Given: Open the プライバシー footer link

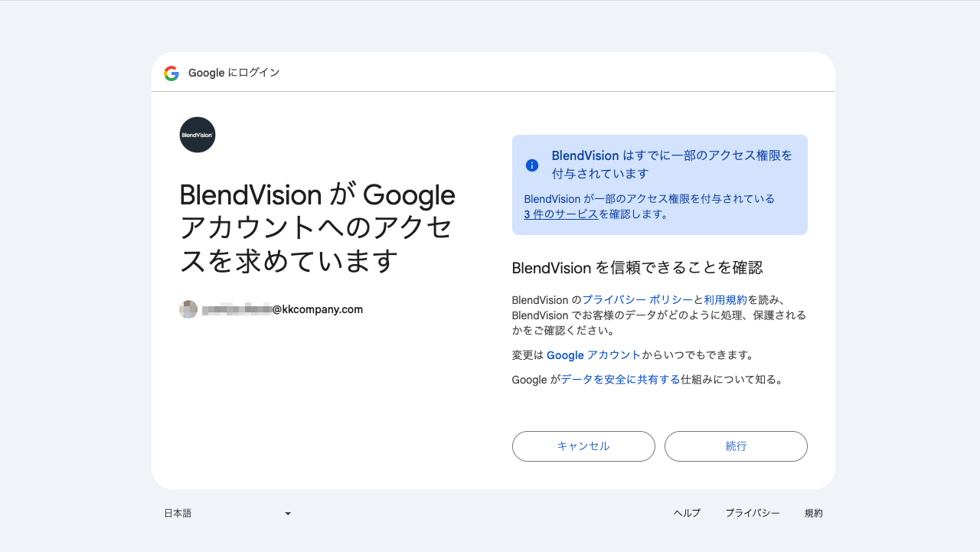Looking at the screenshot, I should (x=753, y=514).
